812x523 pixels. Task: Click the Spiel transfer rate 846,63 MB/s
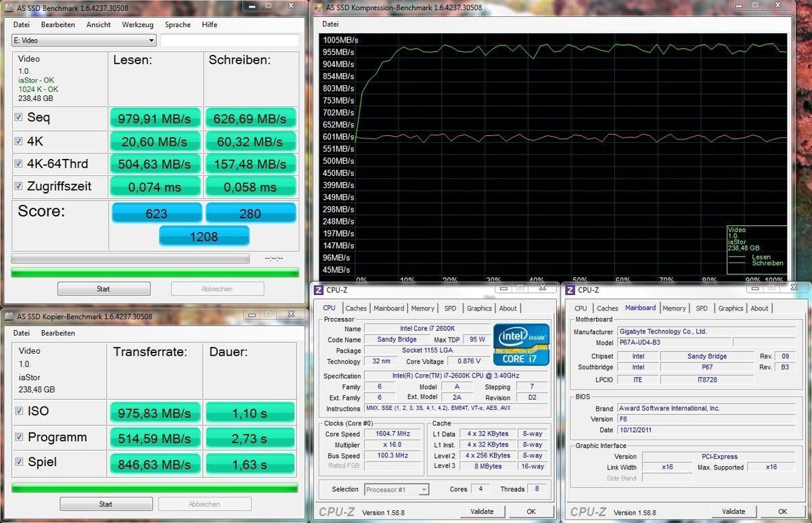click(x=156, y=464)
